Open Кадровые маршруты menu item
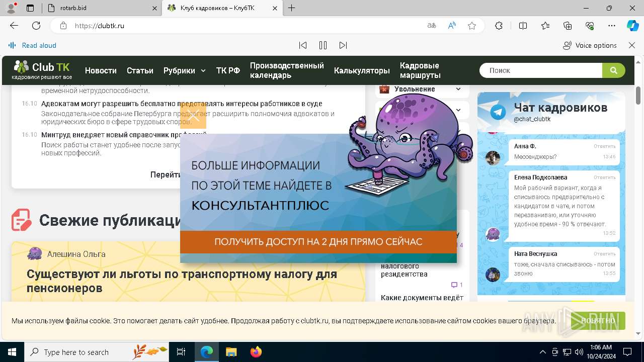 point(420,70)
